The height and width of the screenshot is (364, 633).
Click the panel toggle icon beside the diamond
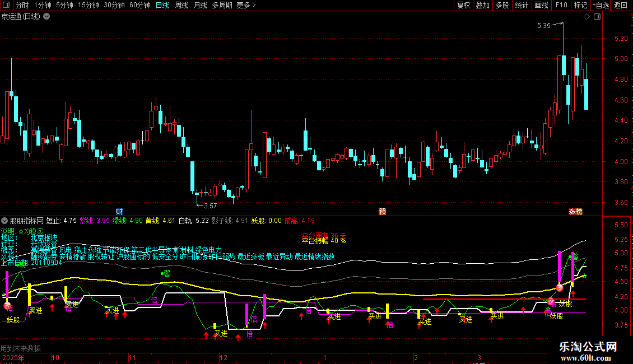595,17
